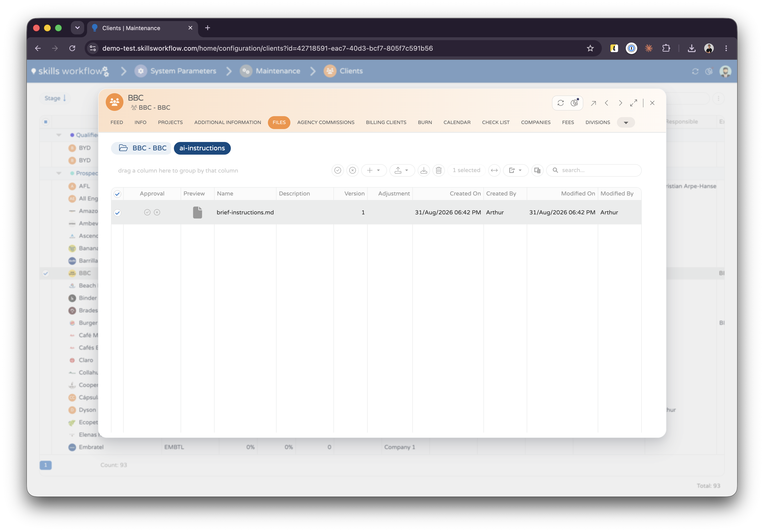Click the Name column header
The image size is (764, 532).
[245, 194]
